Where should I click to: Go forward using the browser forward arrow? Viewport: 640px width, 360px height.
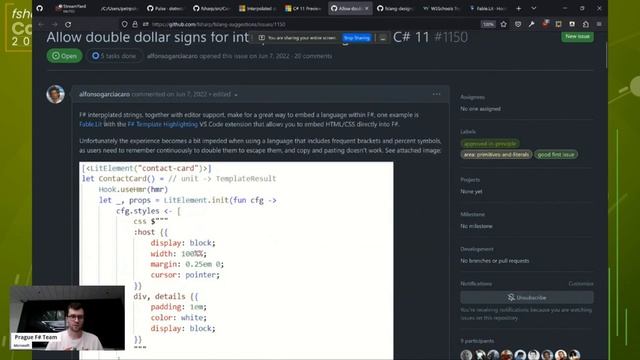tap(55, 24)
